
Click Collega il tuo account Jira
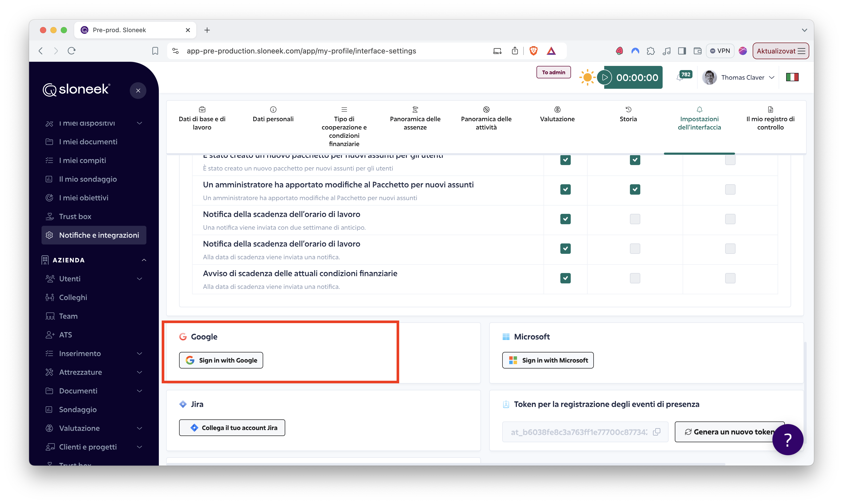click(232, 428)
